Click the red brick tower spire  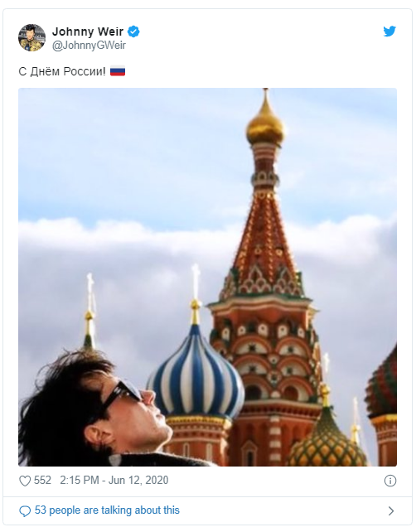264,238
